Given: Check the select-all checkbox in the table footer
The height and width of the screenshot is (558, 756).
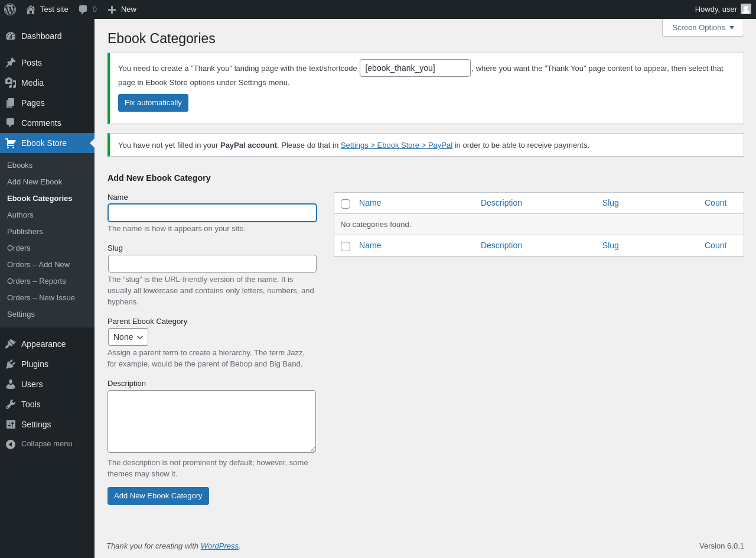Looking at the screenshot, I should (x=346, y=246).
